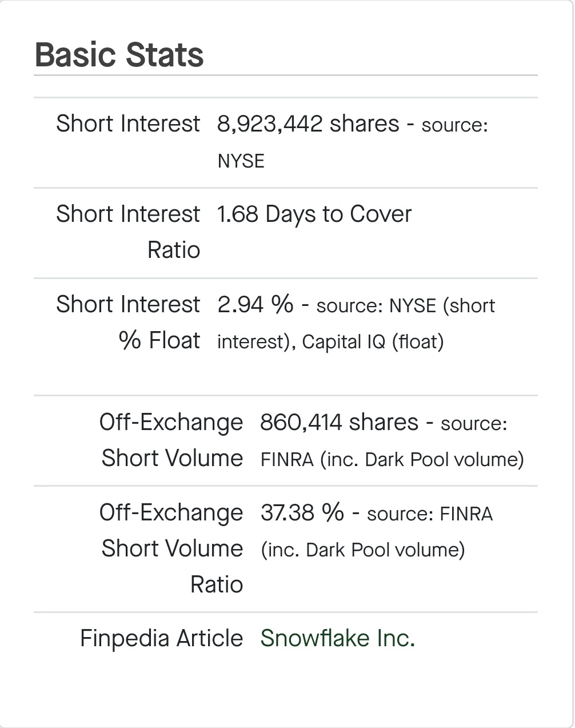Click the Capital IQ (float) source text
Viewport: 575px width, 728px height.
tap(373, 342)
